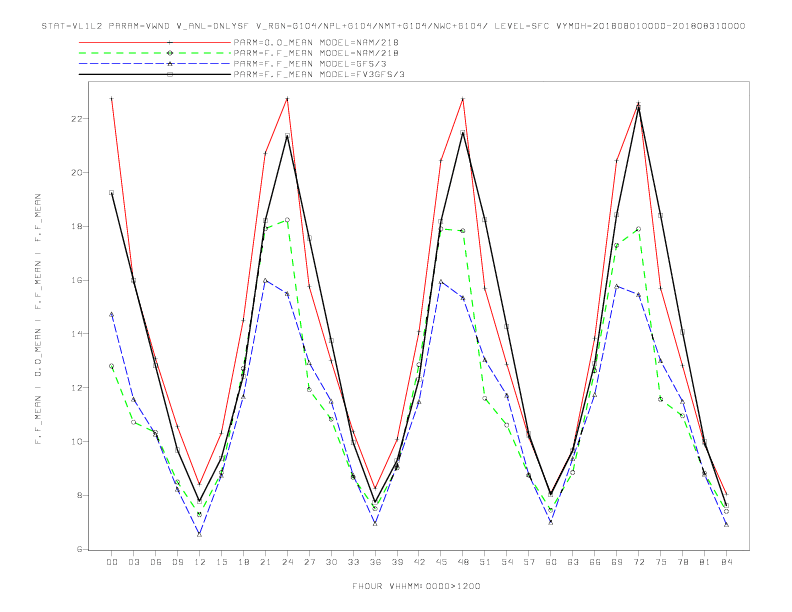Click the red solid legend line sample

pyautogui.click(x=155, y=42)
